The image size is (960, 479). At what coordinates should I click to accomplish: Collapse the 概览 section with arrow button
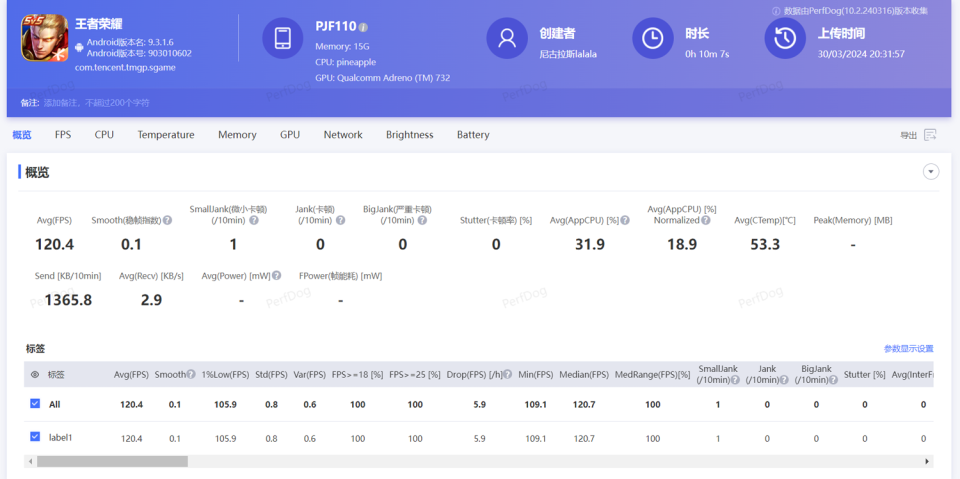[931, 172]
